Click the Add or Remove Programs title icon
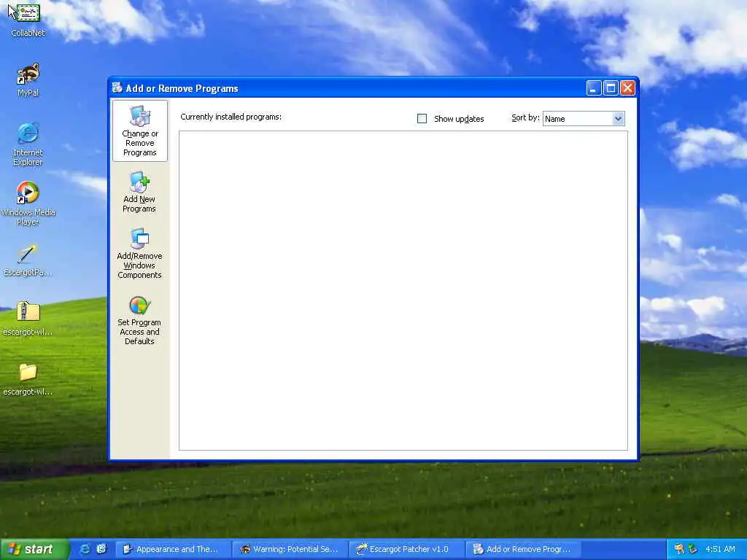Screen dimensions: 747x560 [x=117, y=87]
